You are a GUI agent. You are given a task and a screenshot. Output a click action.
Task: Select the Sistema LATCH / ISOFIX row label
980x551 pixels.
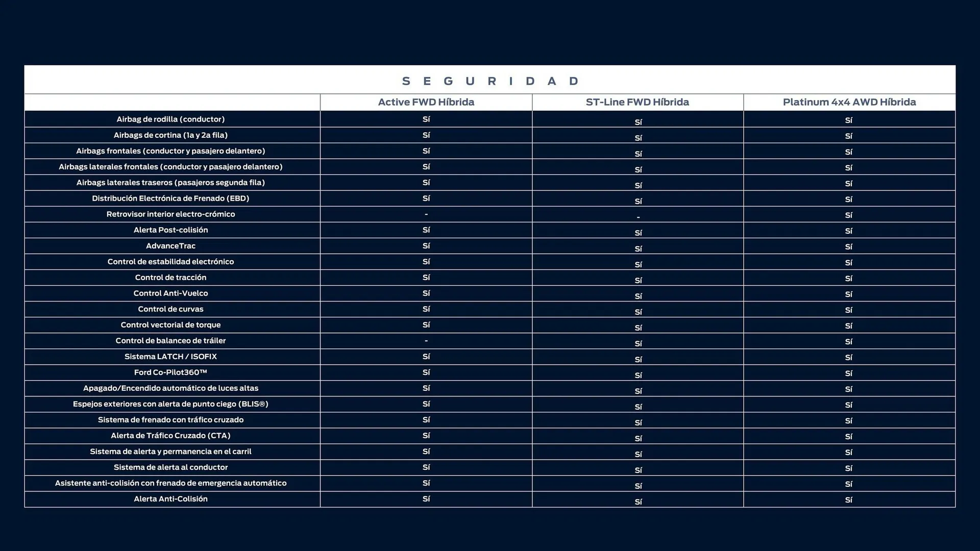[171, 356]
